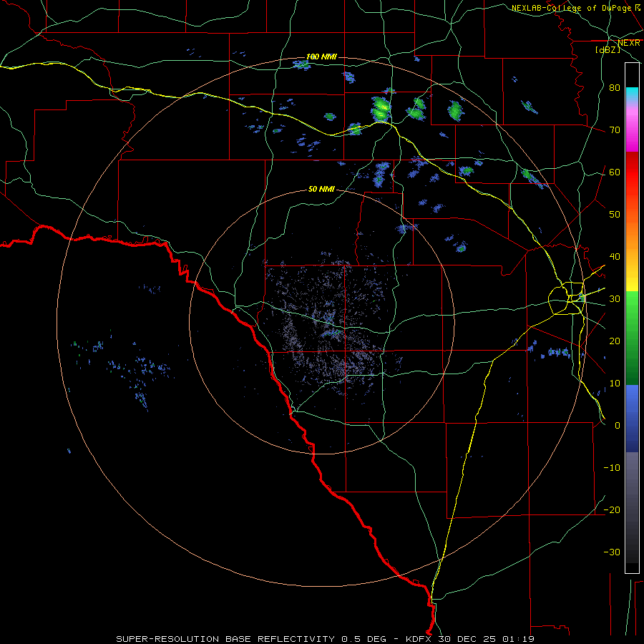Click the -20 value on the dBZ scale
Viewport: 644px width, 644px height.
612,510
